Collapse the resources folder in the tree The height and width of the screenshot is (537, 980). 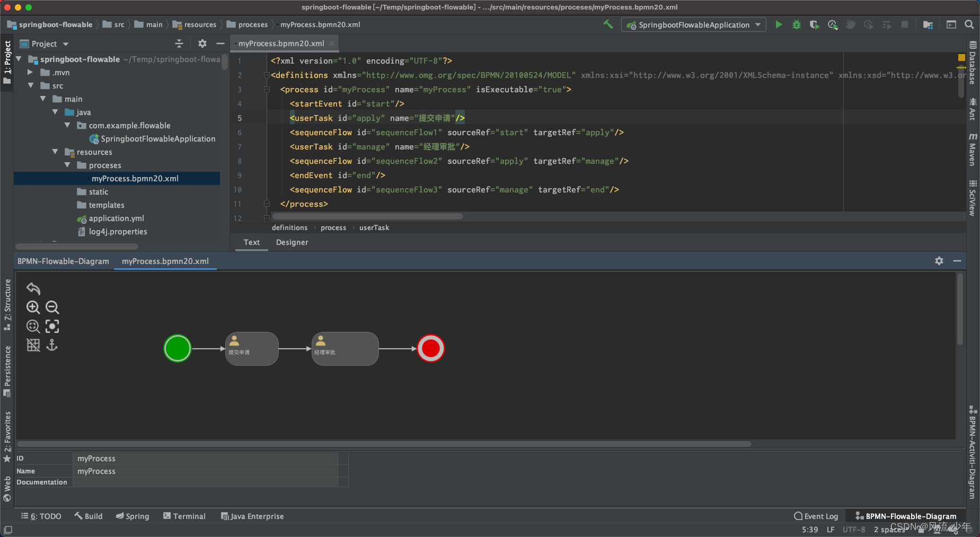coord(55,152)
